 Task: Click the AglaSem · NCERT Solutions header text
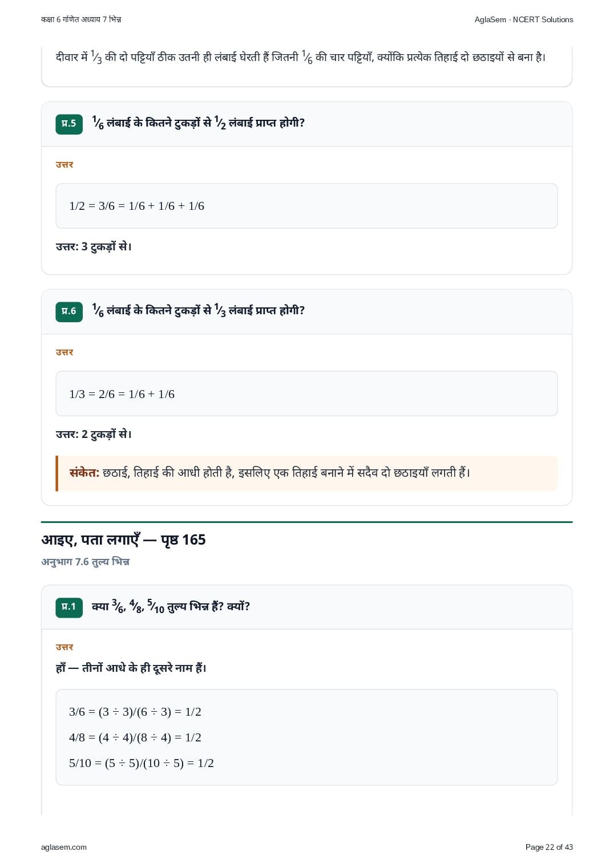[524, 19]
